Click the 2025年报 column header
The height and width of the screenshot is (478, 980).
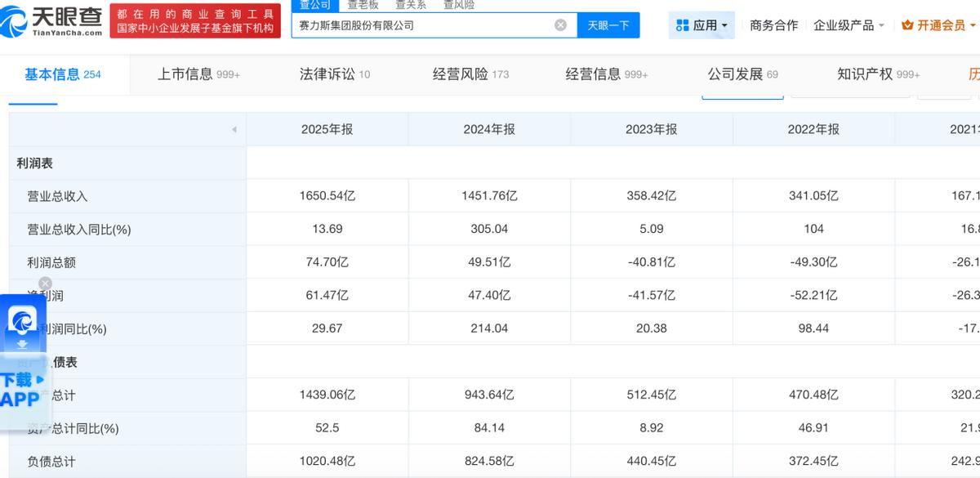click(327, 129)
